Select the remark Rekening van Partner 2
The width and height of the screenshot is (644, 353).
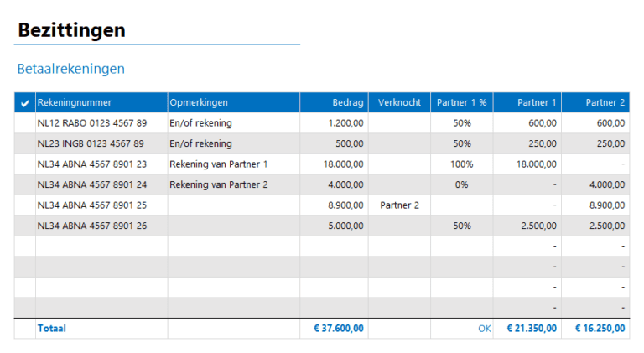[218, 184]
